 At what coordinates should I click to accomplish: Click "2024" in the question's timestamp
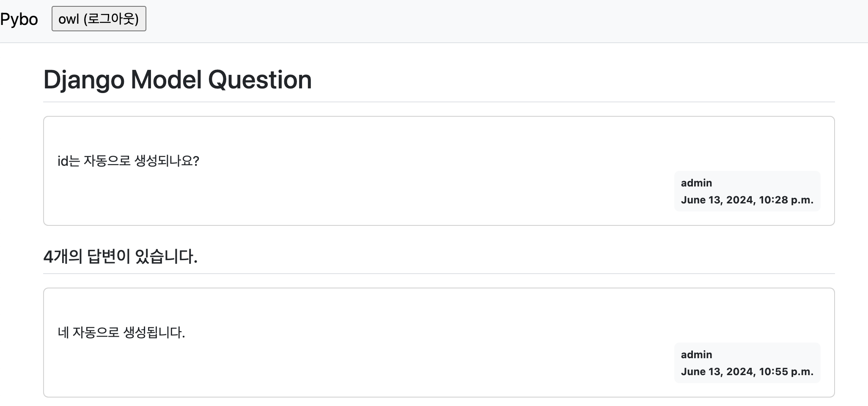click(740, 200)
